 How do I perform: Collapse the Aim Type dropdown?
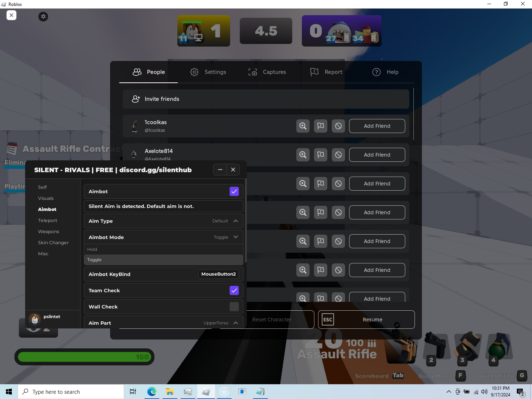[x=236, y=221]
